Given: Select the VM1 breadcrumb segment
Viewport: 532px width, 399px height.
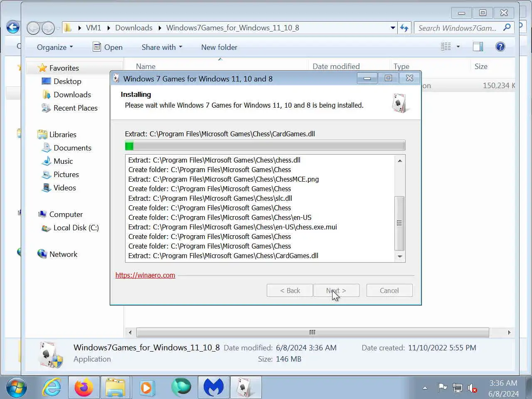Looking at the screenshot, I should coord(94,28).
